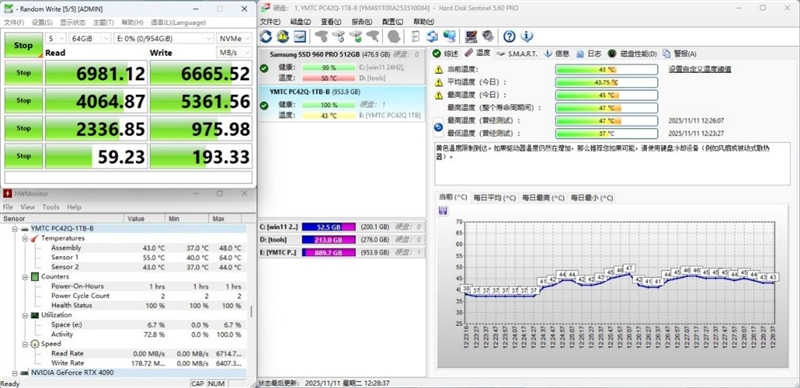The image size is (800, 388).
Task: Click the large green Stop button beside test count
Action: click(x=23, y=45)
